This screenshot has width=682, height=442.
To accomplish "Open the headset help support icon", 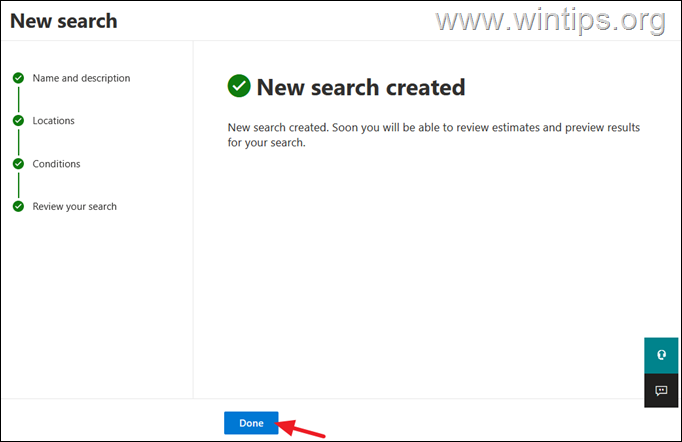I will pos(661,355).
